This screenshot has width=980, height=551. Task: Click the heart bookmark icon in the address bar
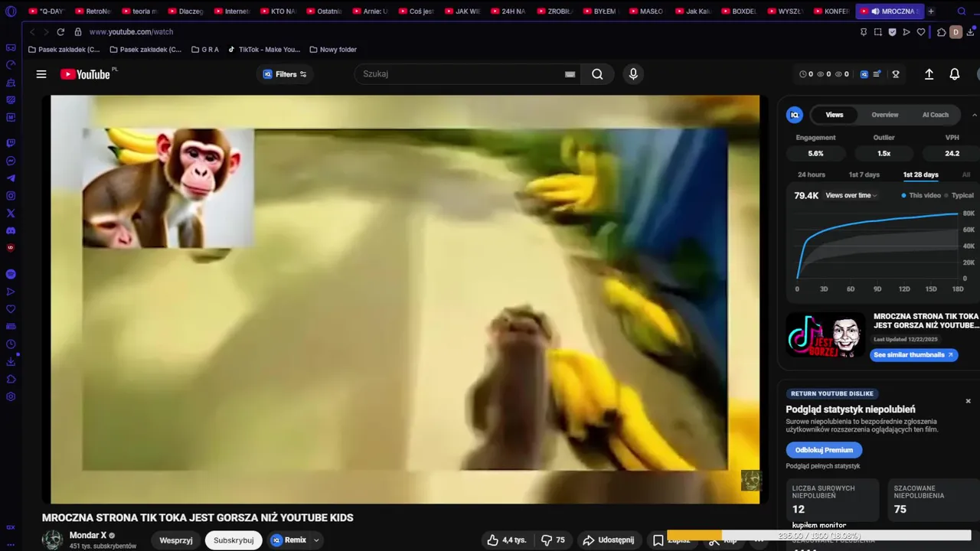[x=921, y=32]
